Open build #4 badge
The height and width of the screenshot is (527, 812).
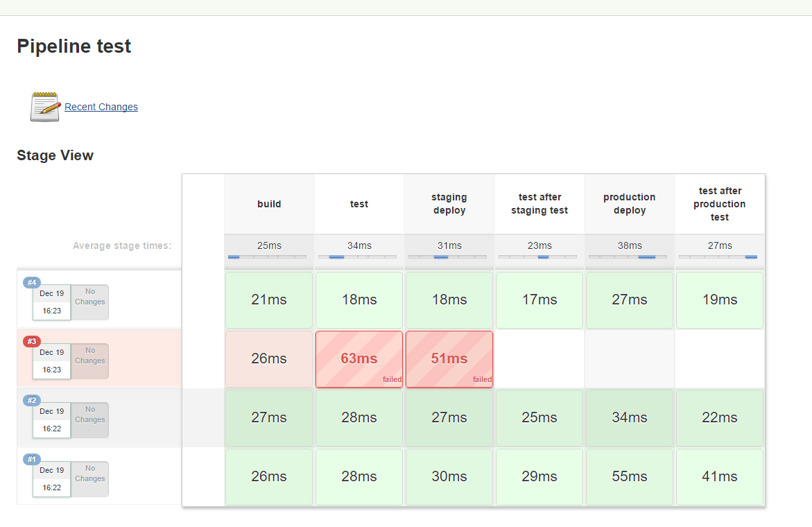pos(32,282)
